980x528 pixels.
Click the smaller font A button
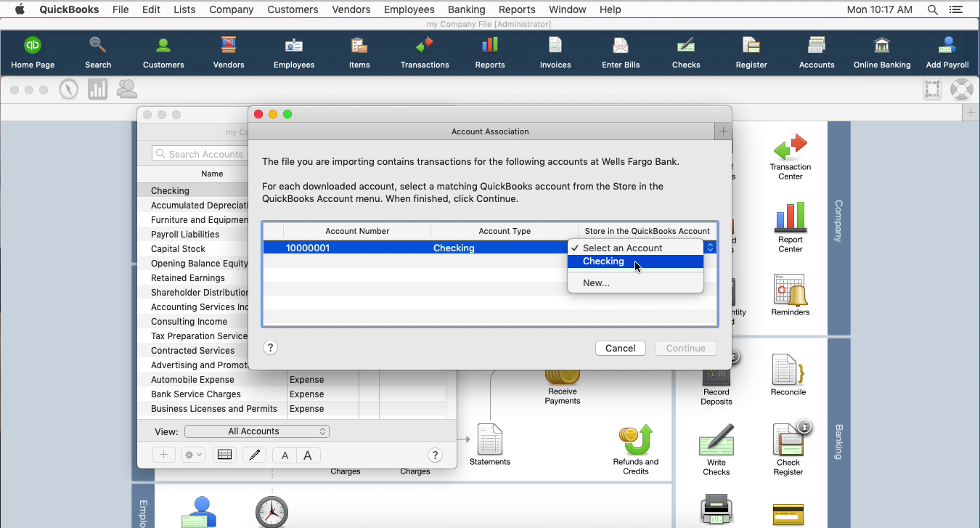285,455
